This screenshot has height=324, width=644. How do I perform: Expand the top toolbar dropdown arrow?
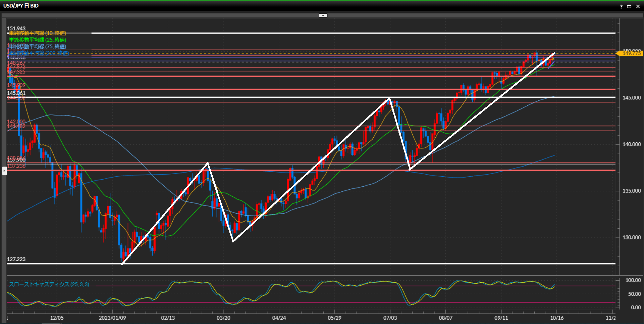(323, 15)
